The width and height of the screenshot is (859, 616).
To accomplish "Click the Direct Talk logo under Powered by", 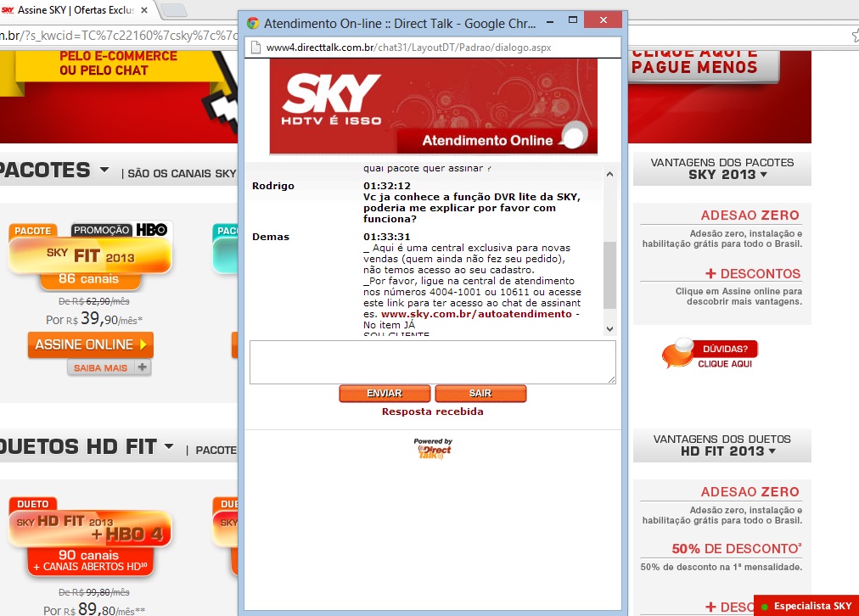I will coord(434,451).
